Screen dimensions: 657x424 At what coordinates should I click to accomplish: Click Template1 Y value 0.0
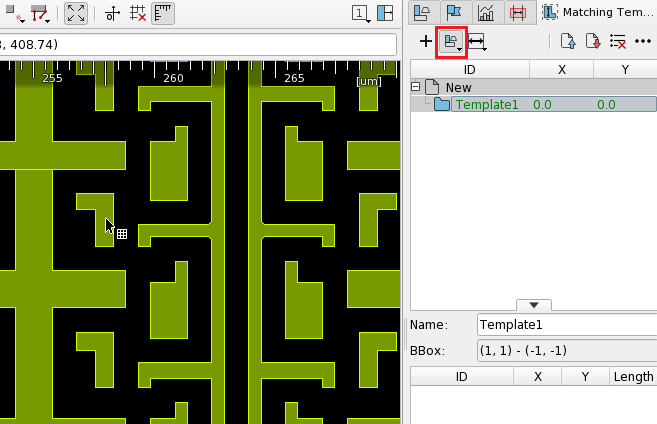coord(606,104)
